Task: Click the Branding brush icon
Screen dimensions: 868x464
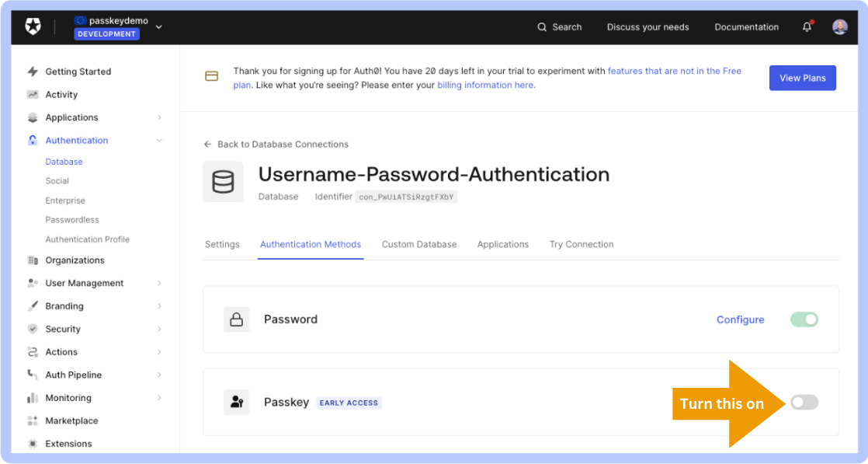Action: [33, 306]
